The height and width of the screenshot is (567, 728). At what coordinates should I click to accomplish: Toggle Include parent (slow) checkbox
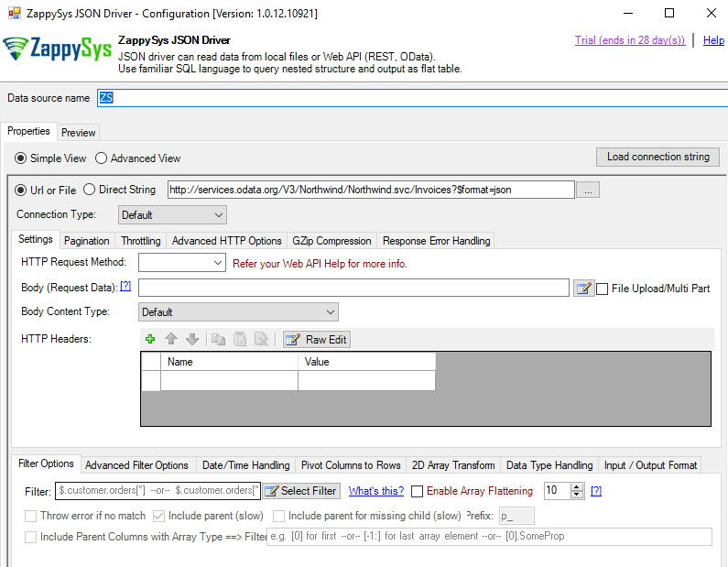[158, 516]
